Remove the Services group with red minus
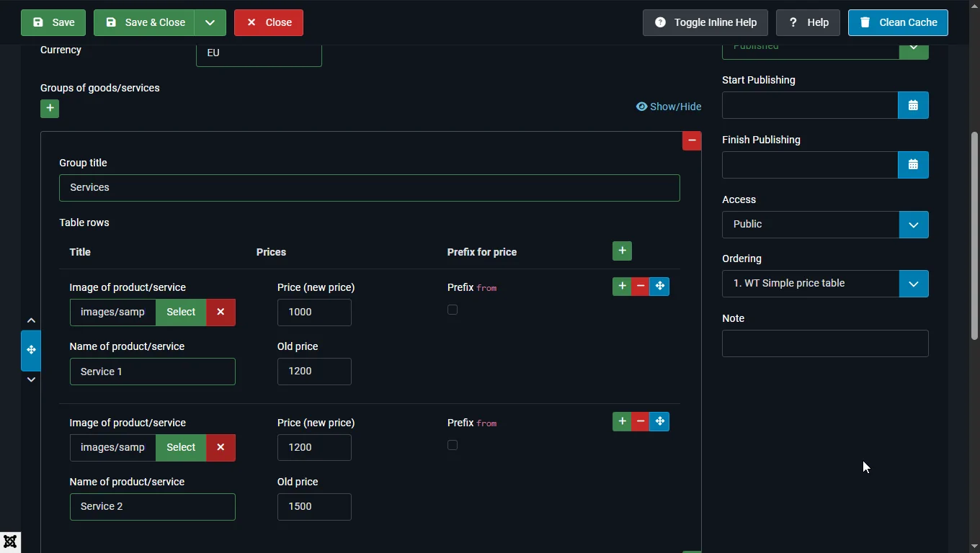This screenshot has width=980, height=553. pos(691,140)
